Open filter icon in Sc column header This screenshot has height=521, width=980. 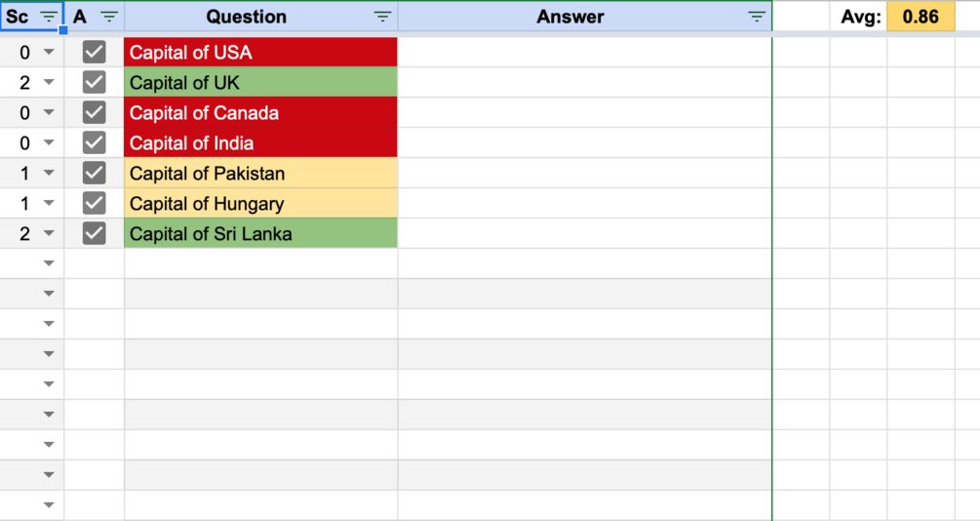49,17
